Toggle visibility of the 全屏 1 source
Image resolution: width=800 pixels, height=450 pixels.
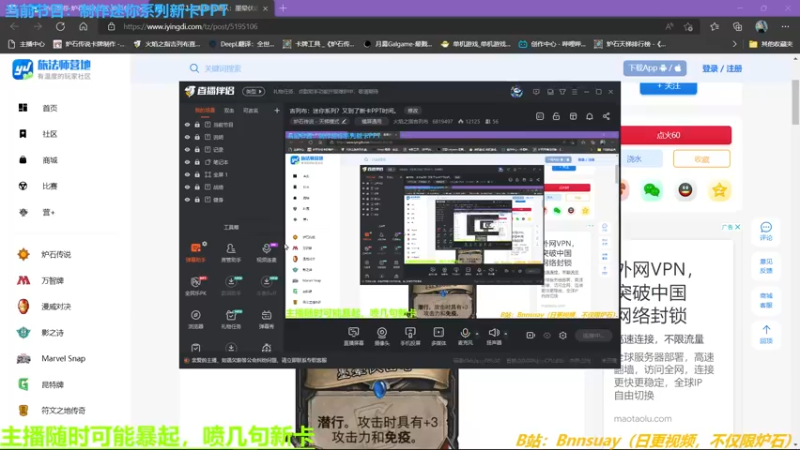[187, 174]
